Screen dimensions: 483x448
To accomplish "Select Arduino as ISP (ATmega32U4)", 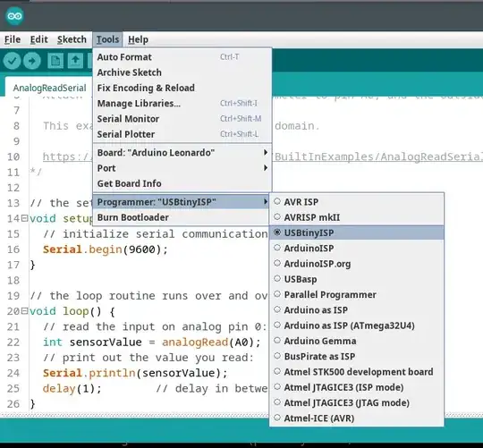I will (x=357, y=325).
